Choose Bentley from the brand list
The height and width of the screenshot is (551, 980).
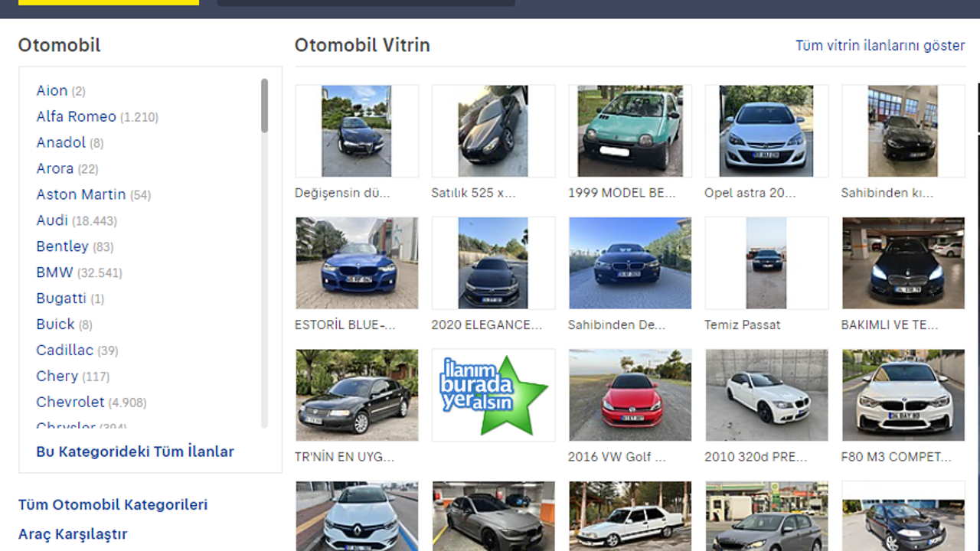[x=62, y=246]
